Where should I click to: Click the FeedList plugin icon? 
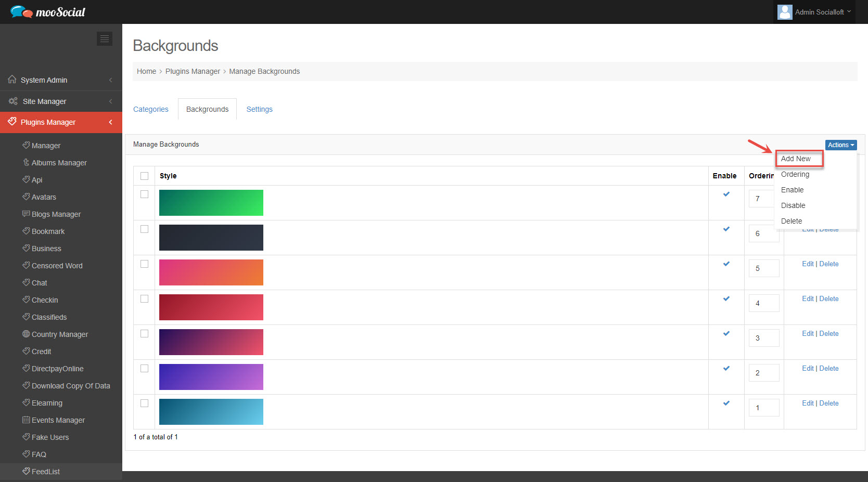(x=26, y=471)
